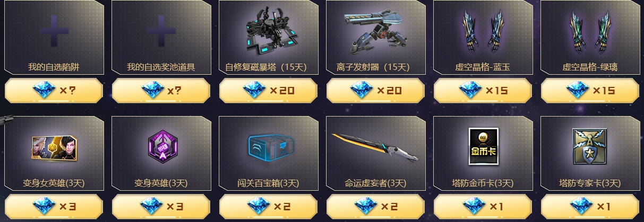This screenshot has height=222, width=644.
Task: Select the 塔防专家卡 badge icon
Action: (590, 147)
